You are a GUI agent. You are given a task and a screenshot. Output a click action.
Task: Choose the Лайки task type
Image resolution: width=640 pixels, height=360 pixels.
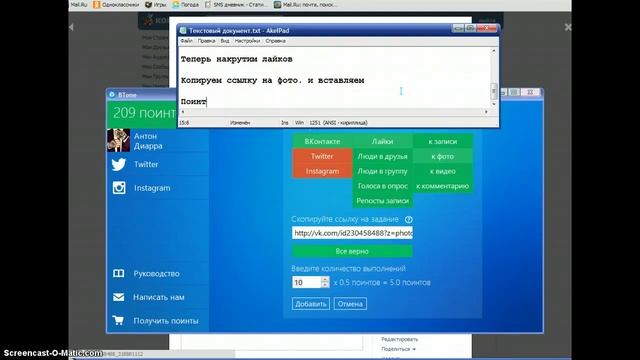(x=382, y=141)
